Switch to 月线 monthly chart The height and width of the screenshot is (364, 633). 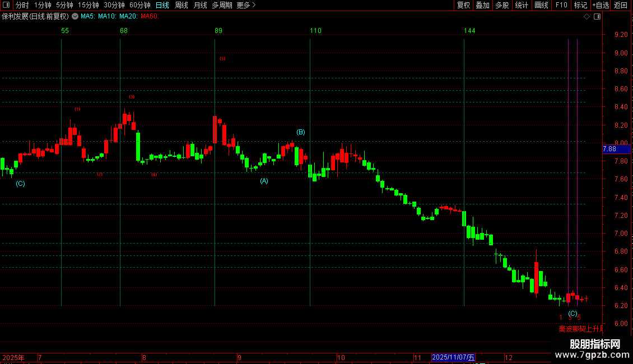200,5
